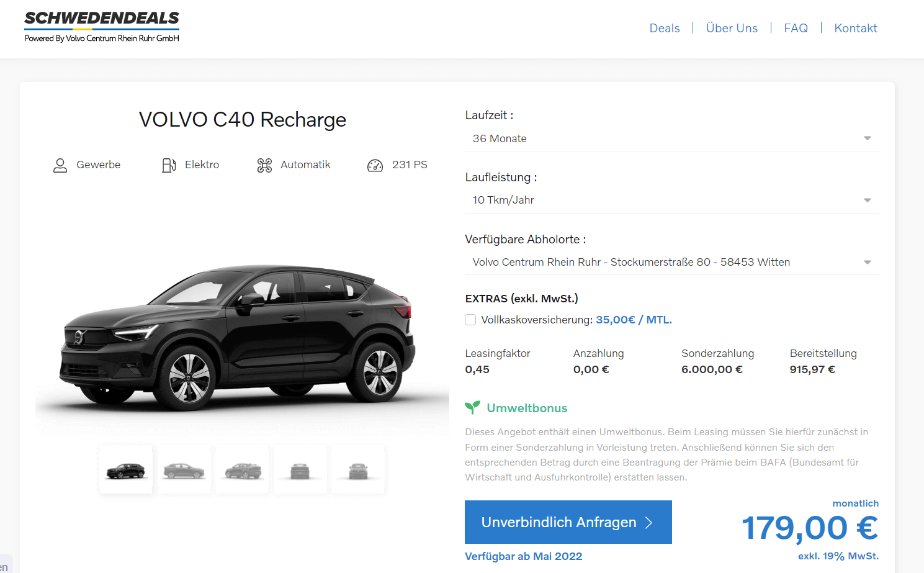Image resolution: width=924 pixels, height=573 pixels.
Task: Open the Laufzeit 36 Monate dropdown
Action: pos(671,138)
